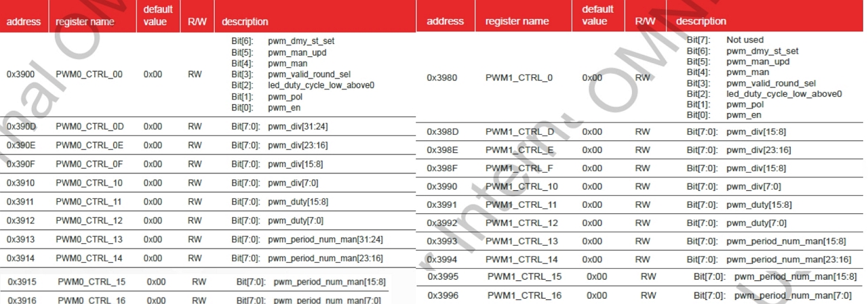Select register name PWM0_CTRL_0E
Screen dimensions: 868x304
(90, 145)
